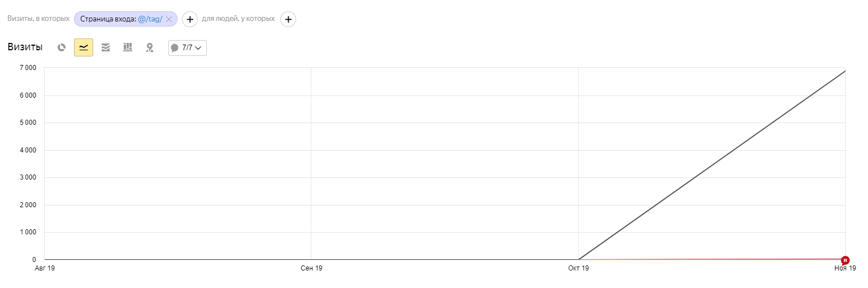Click the red H note marker
This screenshot has height=288, width=868.
pyautogui.click(x=845, y=260)
